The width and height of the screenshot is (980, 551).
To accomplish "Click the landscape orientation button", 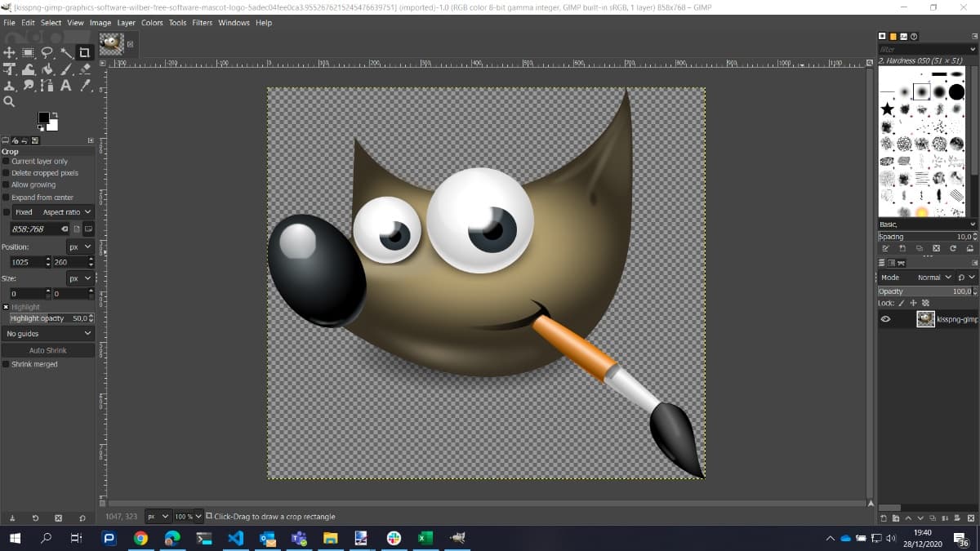I will pyautogui.click(x=88, y=229).
